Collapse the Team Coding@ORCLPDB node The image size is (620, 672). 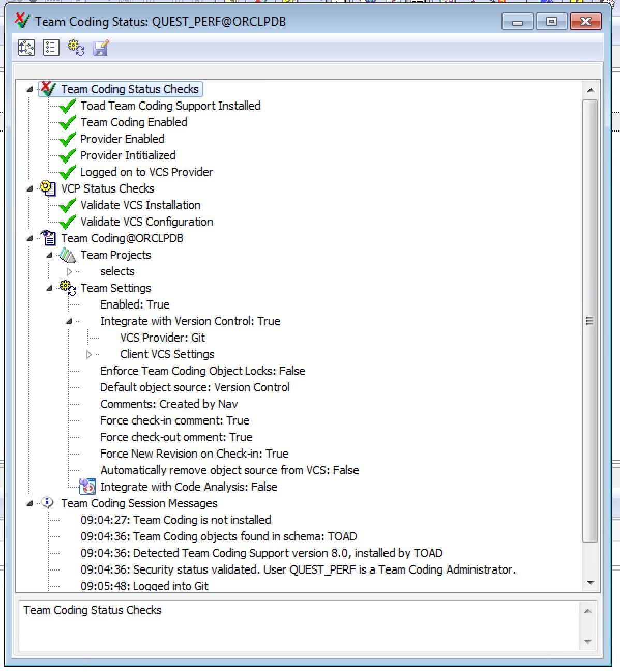(x=29, y=239)
